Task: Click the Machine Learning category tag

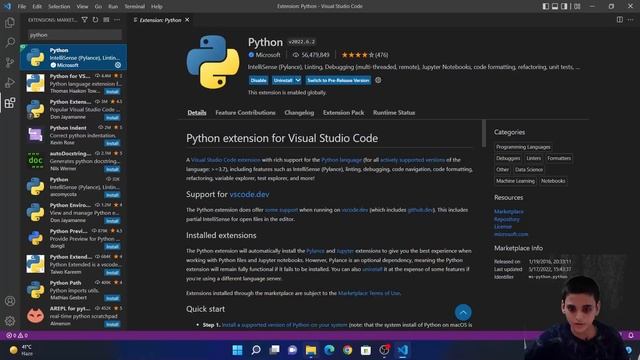Action: 515,181
